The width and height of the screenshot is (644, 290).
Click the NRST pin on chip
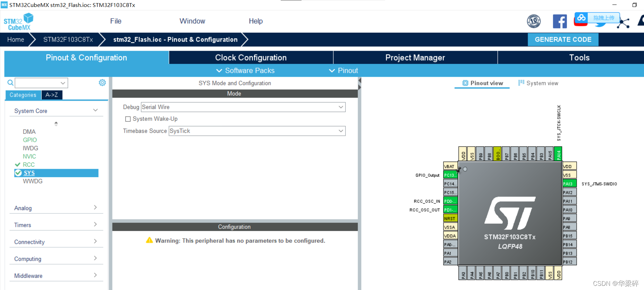coord(450,218)
